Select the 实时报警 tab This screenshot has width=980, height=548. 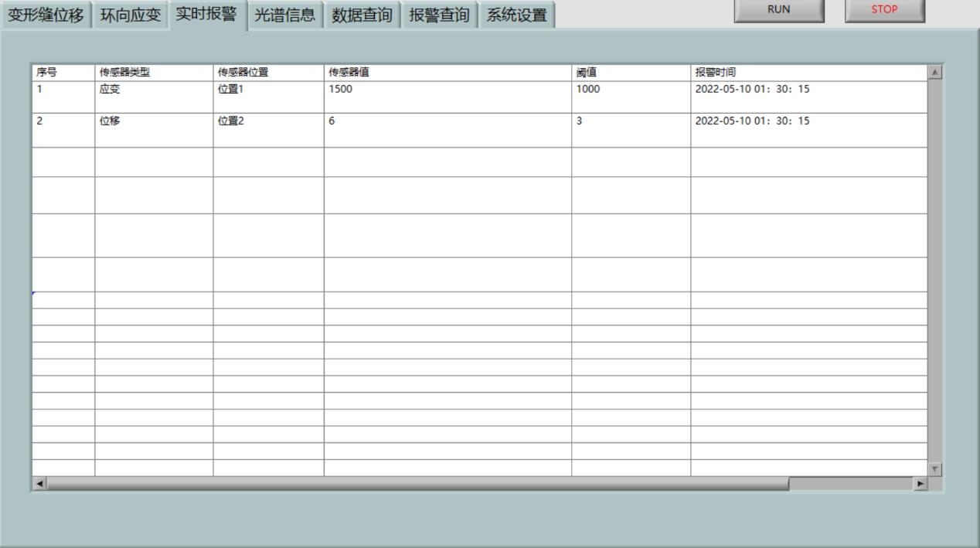tap(206, 15)
